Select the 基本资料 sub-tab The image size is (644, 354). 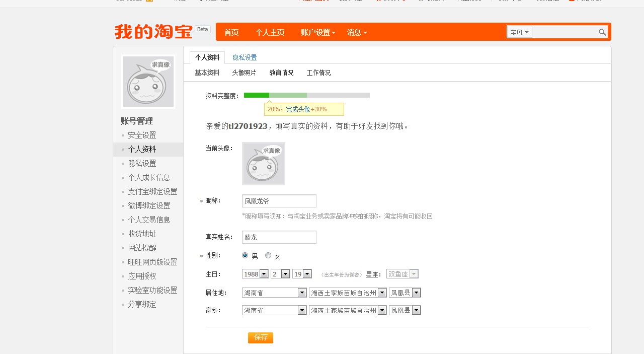(x=207, y=73)
